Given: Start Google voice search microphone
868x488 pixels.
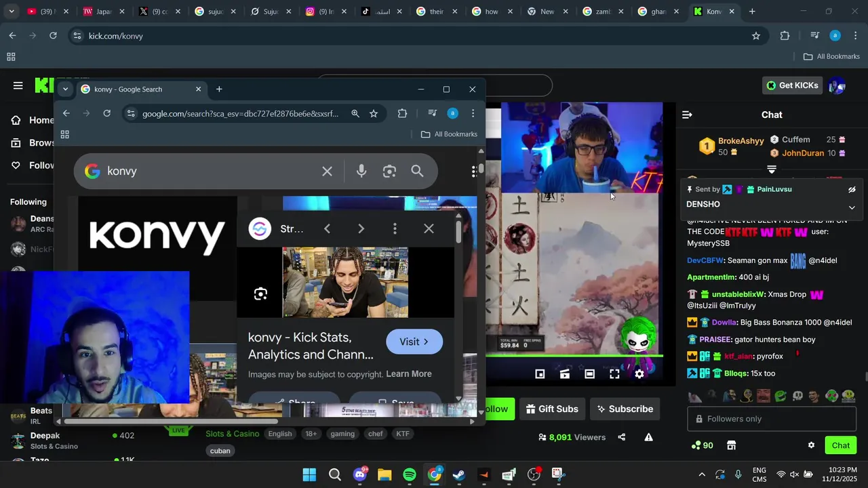Looking at the screenshot, I should tap(361, 171).
